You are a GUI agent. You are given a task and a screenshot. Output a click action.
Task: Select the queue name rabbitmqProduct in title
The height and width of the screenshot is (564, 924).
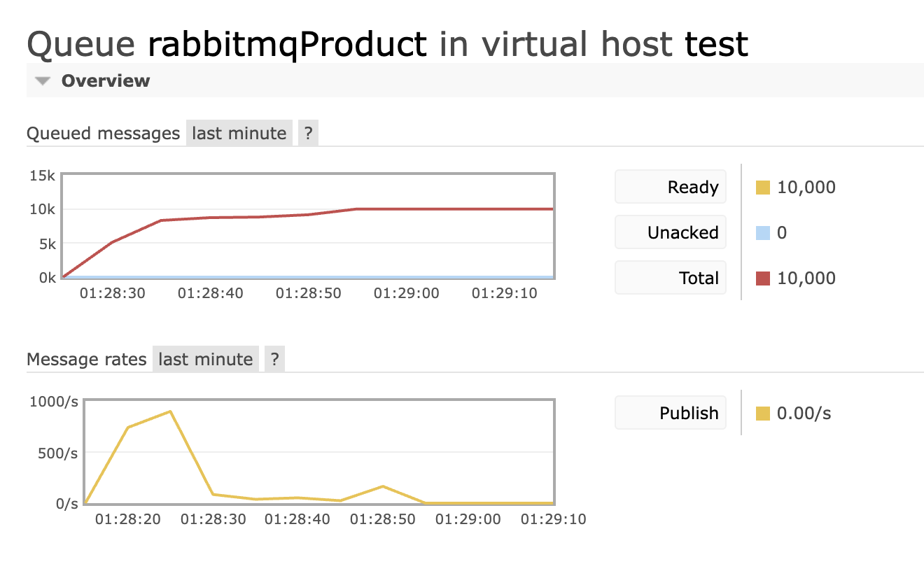pos(287,44)
